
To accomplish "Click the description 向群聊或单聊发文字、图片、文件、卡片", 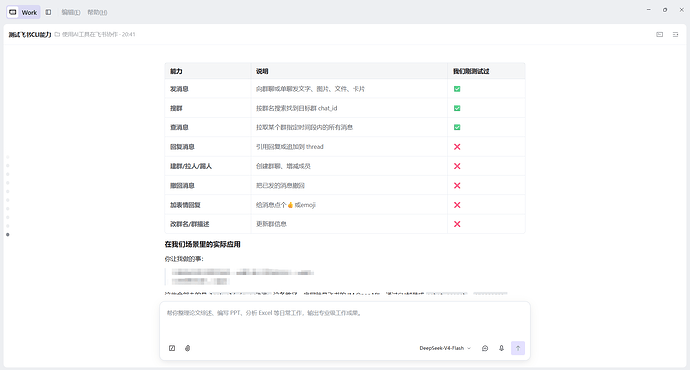I will pyautogui.click(x=310, y=89).
